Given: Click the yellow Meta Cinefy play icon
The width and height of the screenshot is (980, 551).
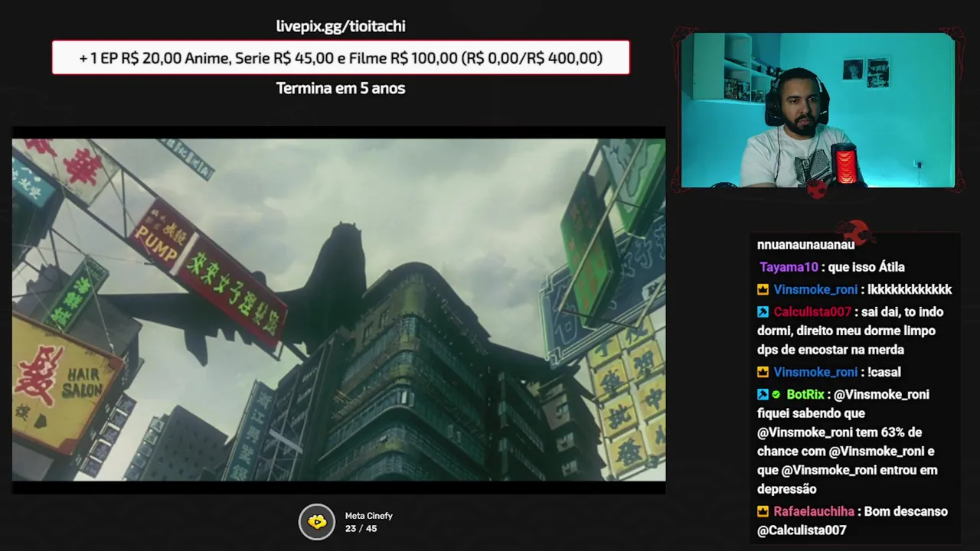Looking at the screenshot, I should (317, 523).
